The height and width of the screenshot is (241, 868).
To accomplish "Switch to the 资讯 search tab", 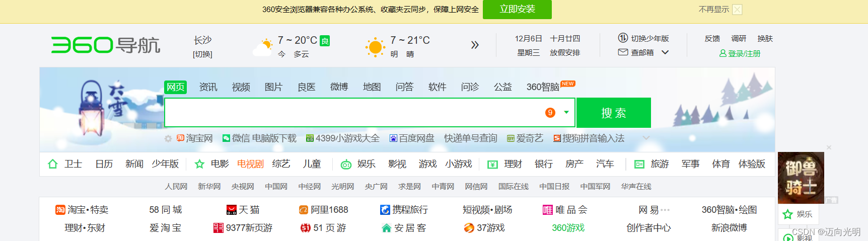I will click(208, 87).
